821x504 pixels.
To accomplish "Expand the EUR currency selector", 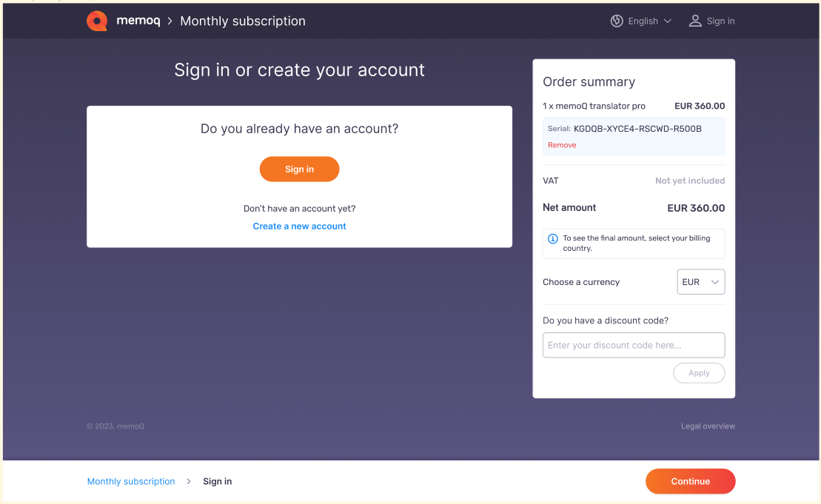I will coord(700,281).
